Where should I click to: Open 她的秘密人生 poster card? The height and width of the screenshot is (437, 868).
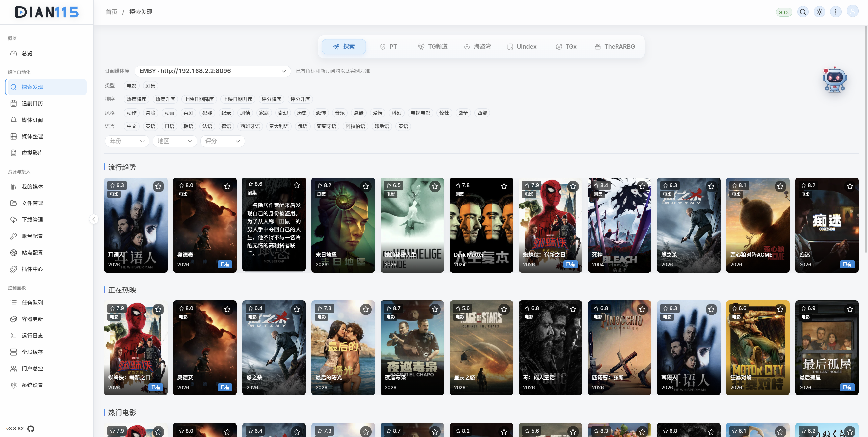click(x=412, y=225)
